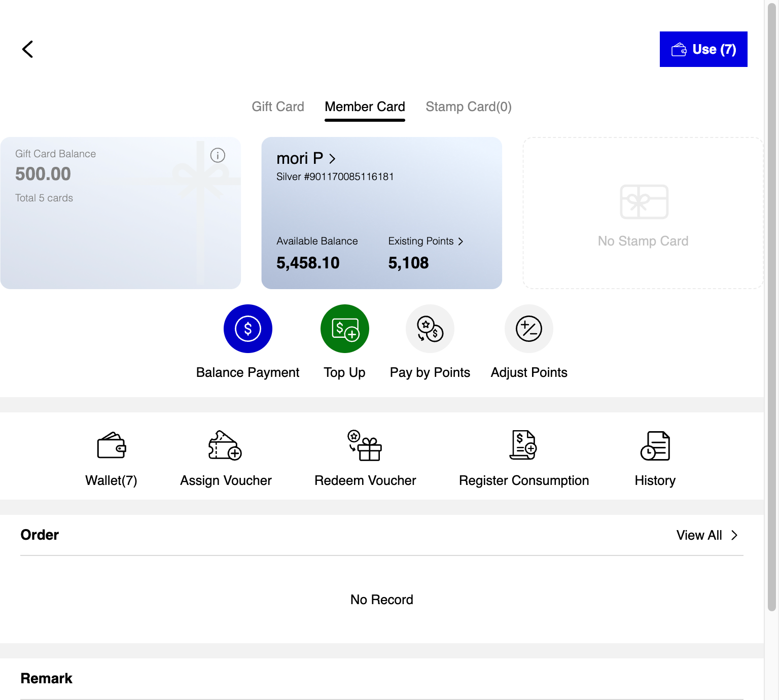Click the Register Consumption receipt icon

tap(523, 445)
